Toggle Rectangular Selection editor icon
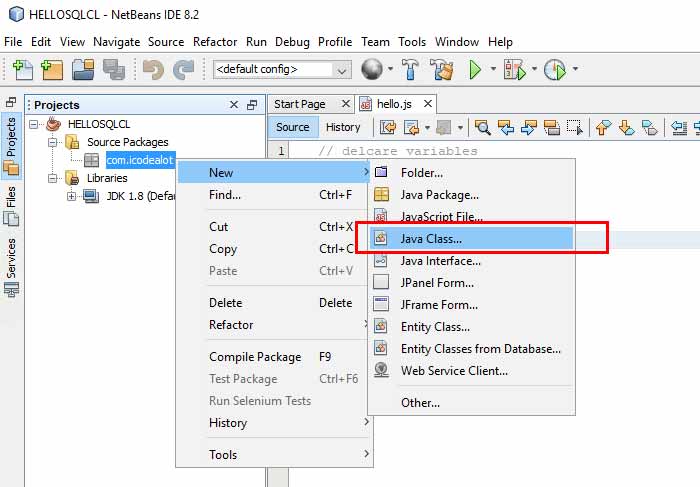 pyautogui.click(x=575, y=128)
